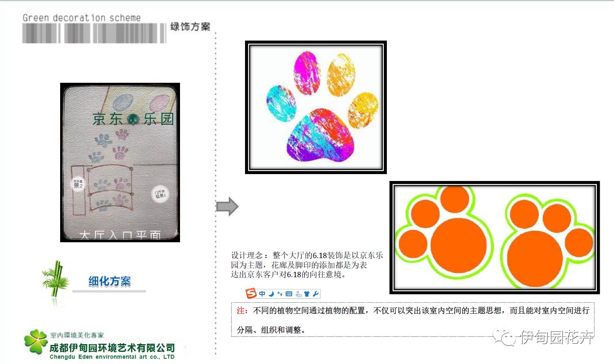614x364 pixels.
Task: Click the 设计理念 paragraph text
Action: [307, 265]
